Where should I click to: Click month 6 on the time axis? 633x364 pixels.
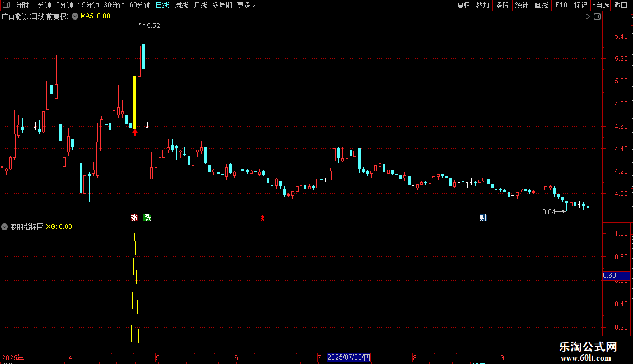pos(236,357)
